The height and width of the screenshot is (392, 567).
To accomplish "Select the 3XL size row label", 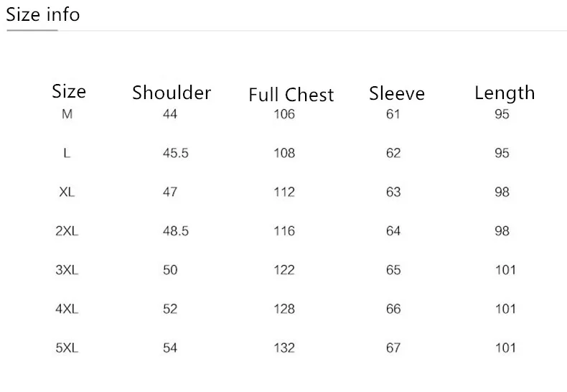I will pyautogui.click(x=67, y=270).
